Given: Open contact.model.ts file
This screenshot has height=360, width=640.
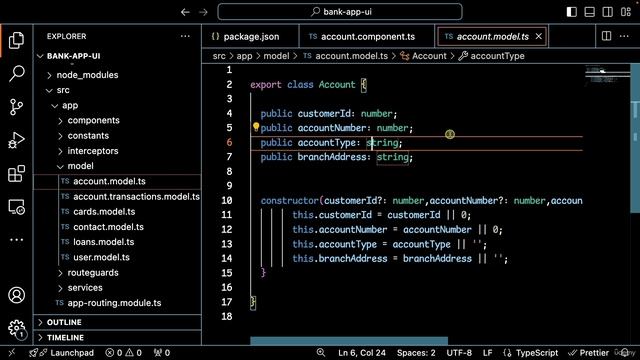Looking at the screenshot, I should pos(108,227).
